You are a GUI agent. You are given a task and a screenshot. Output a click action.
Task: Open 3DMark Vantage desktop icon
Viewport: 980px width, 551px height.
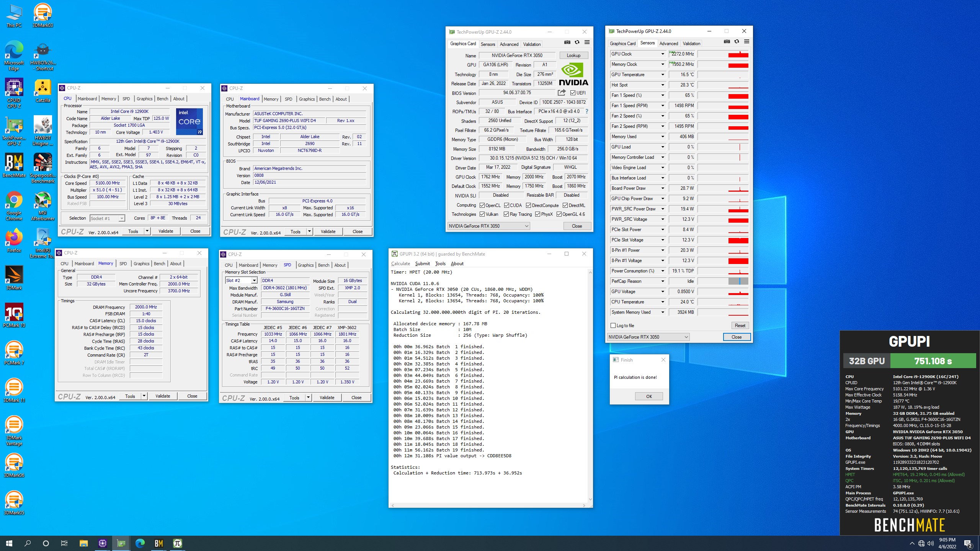point(14,431)
